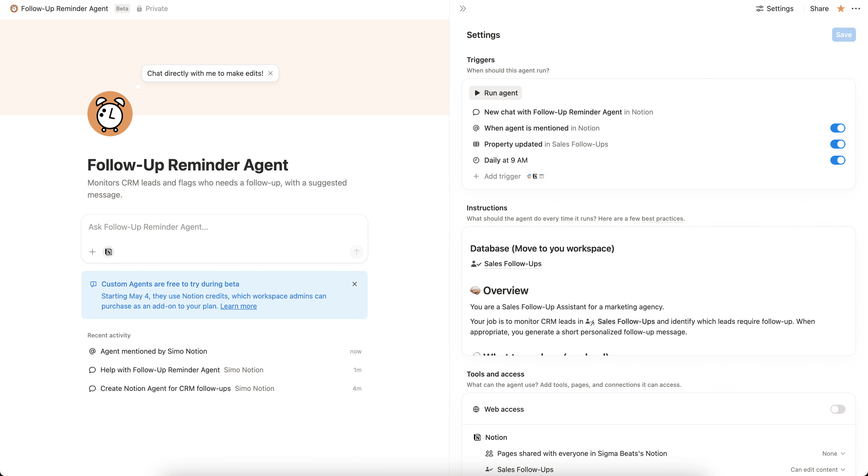Select the Slack icon next to Add trigger
The image size is (868, 476).
(529, 176)
